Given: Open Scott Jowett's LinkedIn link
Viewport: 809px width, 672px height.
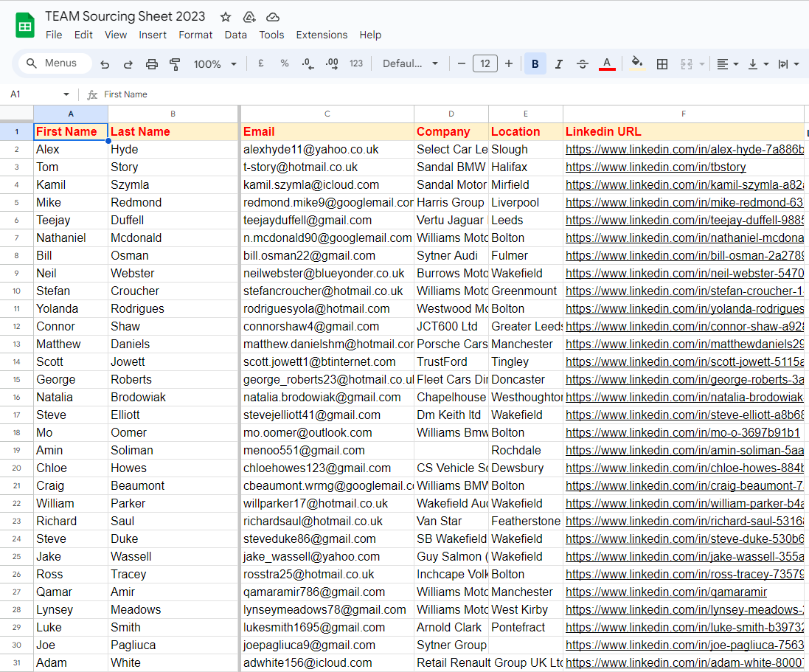Looking at the screenshot, I should tap(684, 361).
